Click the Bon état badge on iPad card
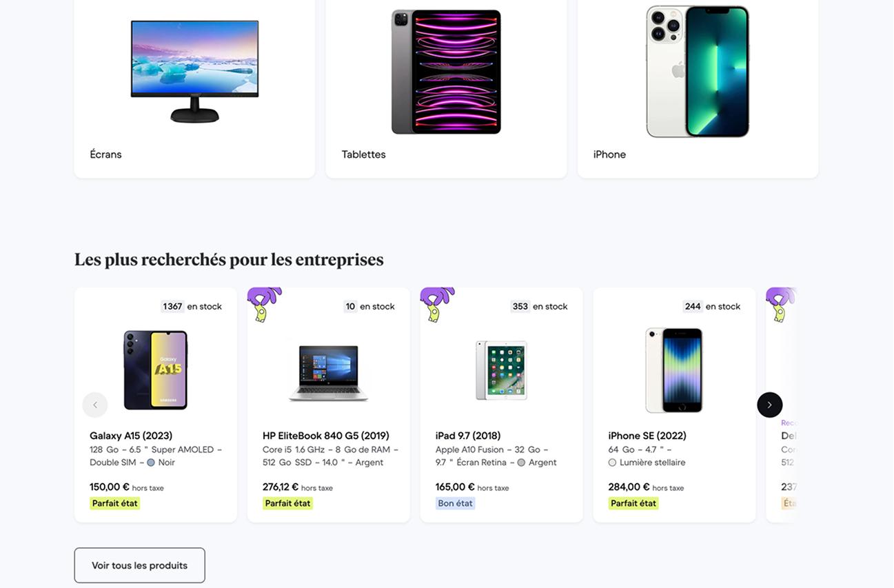 click(x=455, y=503)
